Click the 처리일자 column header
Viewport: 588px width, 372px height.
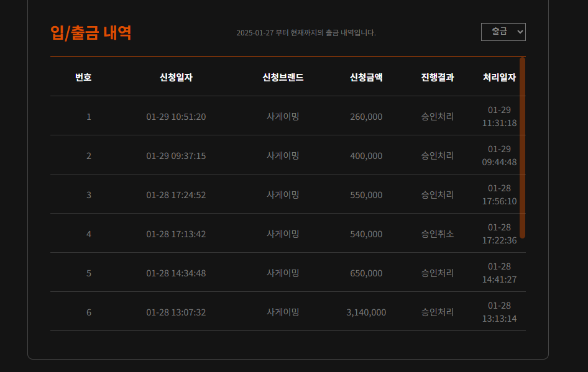499,77
